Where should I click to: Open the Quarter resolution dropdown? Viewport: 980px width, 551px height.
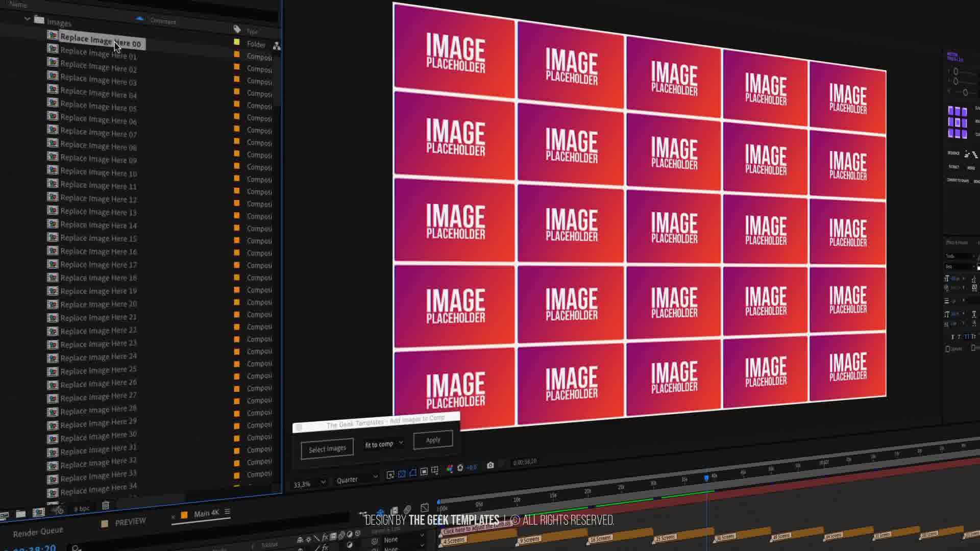[x=357, y=479]
